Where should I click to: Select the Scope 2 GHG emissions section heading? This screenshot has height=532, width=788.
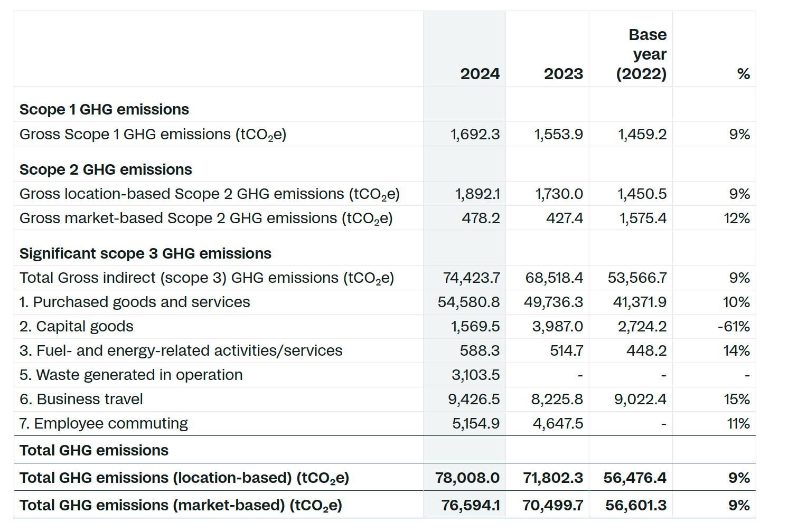click(106, 169)
